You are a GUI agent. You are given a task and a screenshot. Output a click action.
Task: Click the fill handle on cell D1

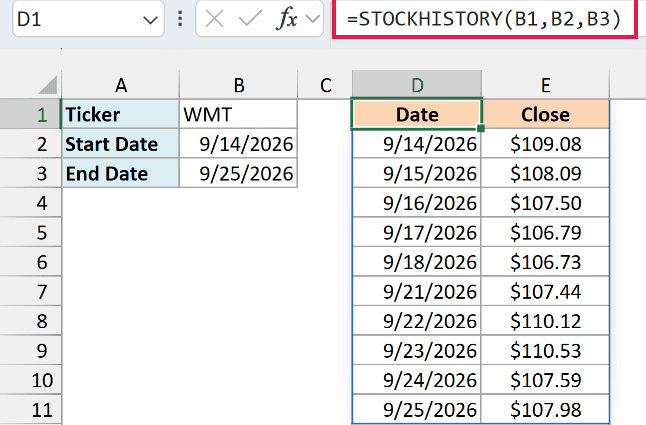481,128
